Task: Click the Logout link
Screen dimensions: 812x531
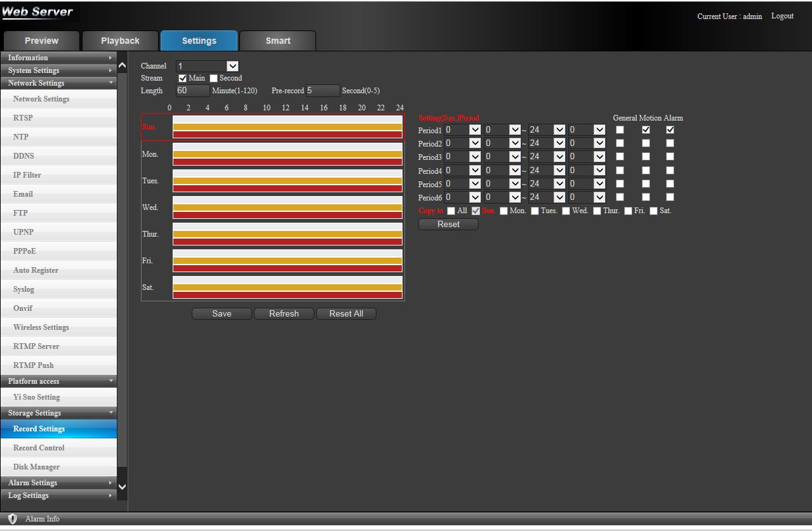Action: (782, 16)
